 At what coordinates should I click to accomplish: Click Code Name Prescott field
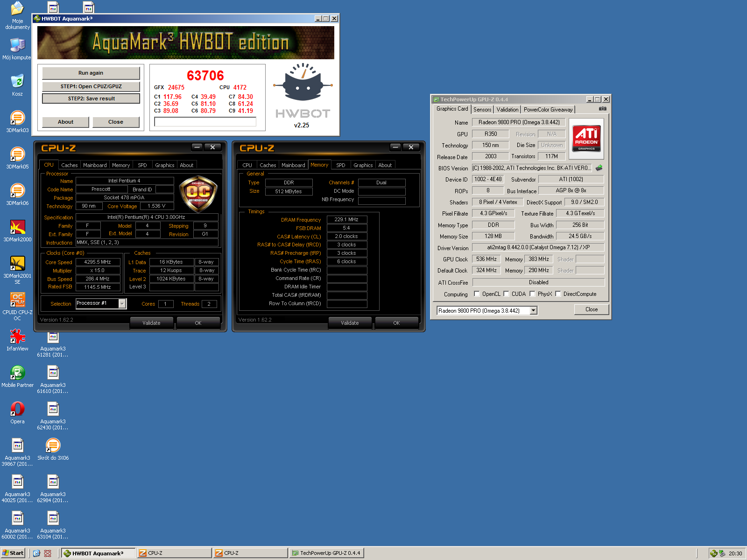101,189
